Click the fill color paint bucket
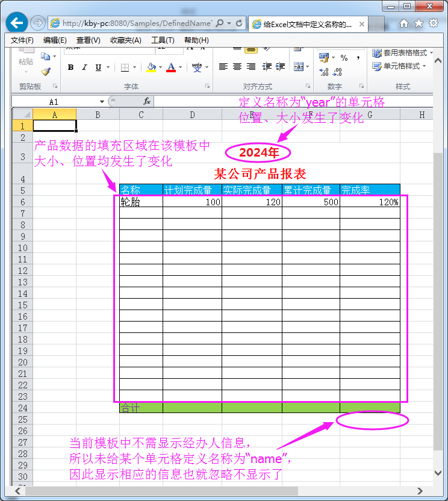 (x=151, y=67)
